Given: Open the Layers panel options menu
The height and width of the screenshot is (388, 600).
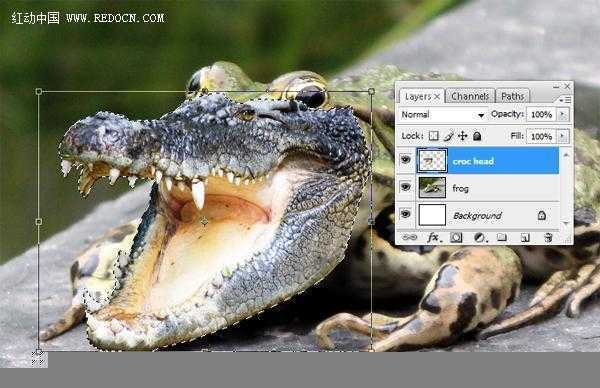Looking at the screenshot, I should pos(565,99).
